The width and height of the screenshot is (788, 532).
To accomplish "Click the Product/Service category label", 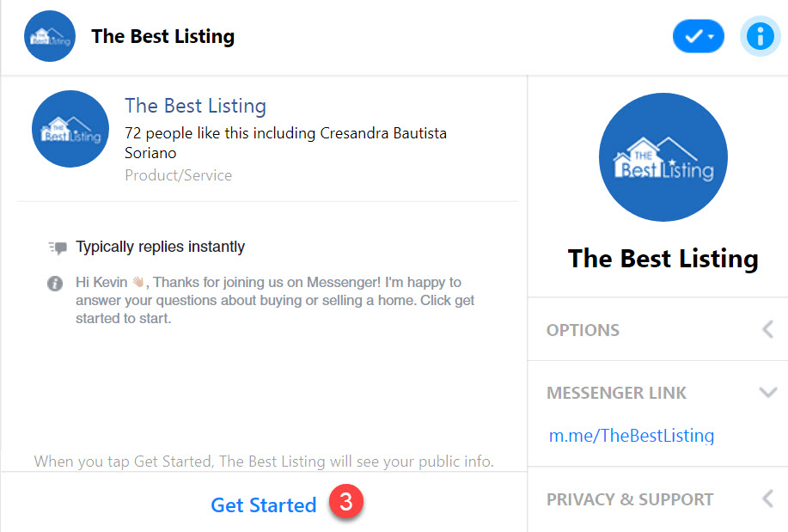I will pyautogui.click(x=178, y=174).
